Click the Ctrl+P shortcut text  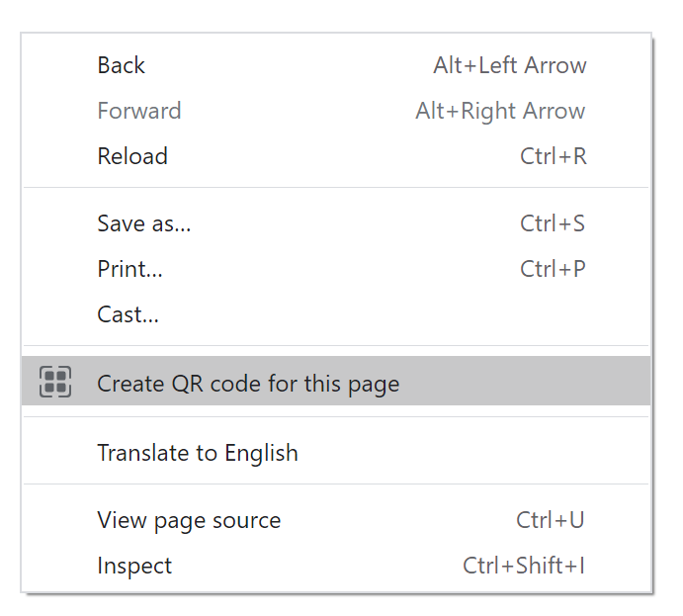(553, 269)
